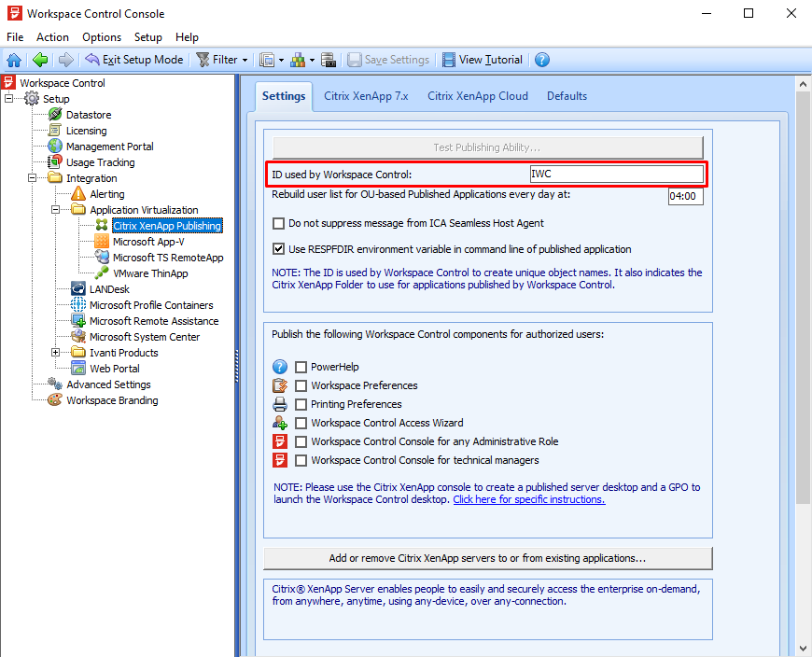The height and width of the screenshot is (657, 812).
Task: Click Add or remove Citrix XenApp servers button
Action: [x=488, y=558]
